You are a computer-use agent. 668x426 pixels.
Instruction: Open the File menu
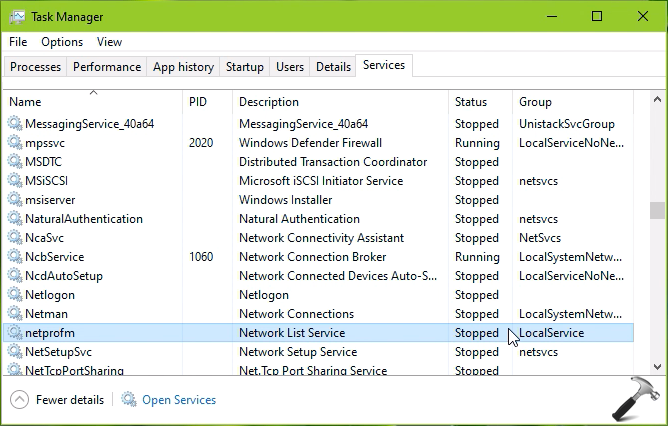pyautogui.click(x=18, y=42)
